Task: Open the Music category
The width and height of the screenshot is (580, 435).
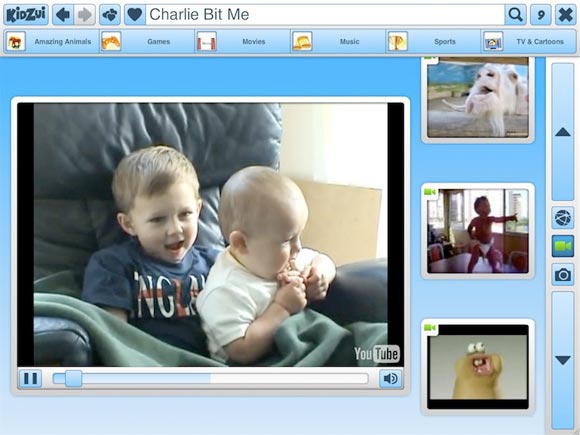Action: tap(338, 41)
